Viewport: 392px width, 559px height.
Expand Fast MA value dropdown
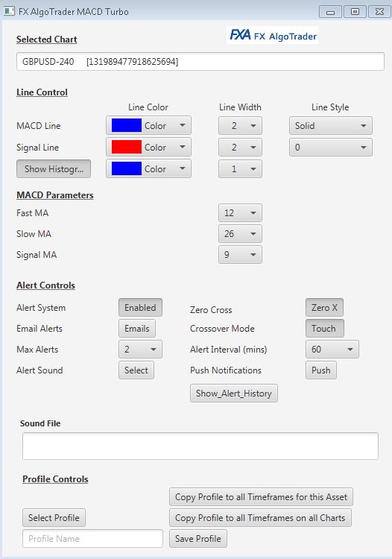(240, 213)
